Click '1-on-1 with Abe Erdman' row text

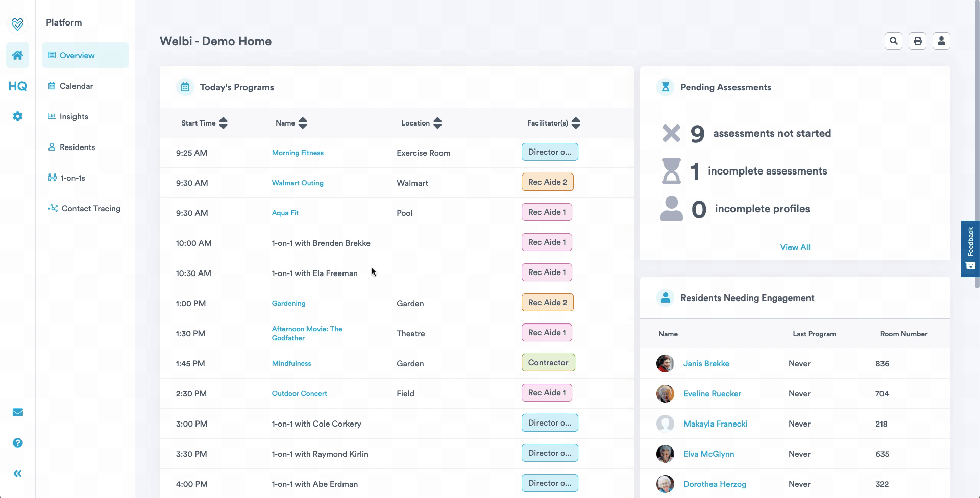[x=314, y=484]
